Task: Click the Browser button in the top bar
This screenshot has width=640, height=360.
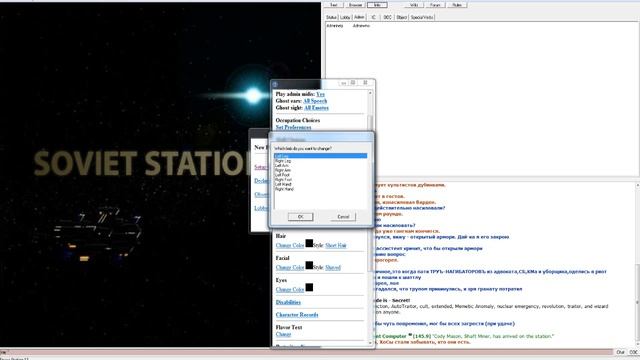Action: (355, 5)
